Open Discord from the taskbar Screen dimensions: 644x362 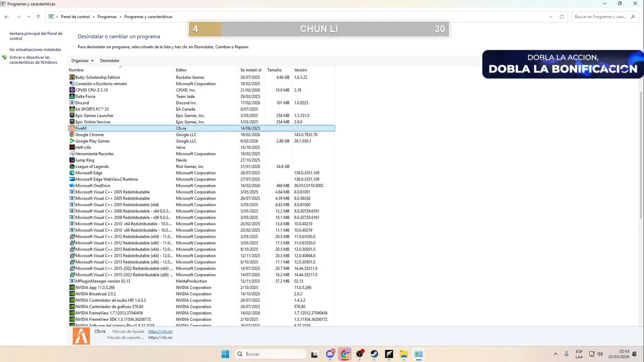330,354
